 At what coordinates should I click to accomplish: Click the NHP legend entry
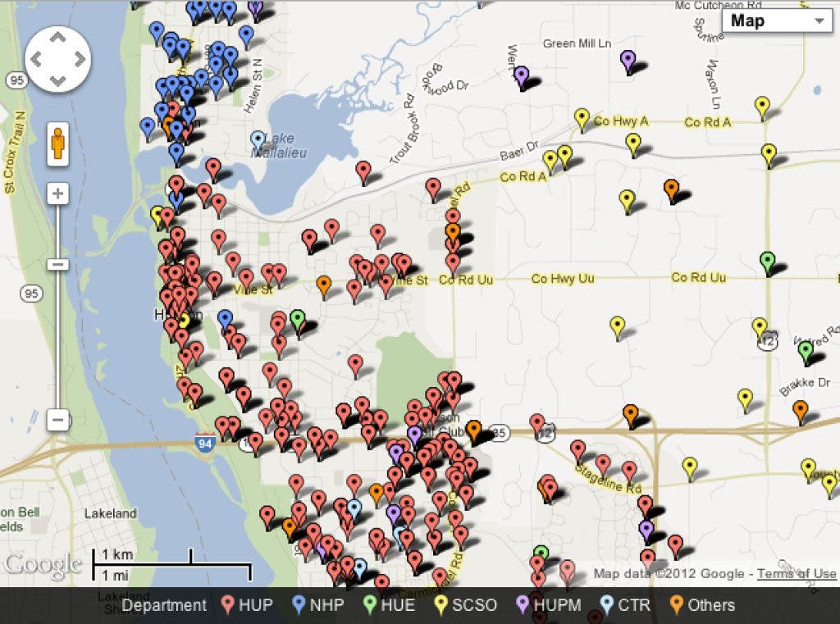coord(318,605)
